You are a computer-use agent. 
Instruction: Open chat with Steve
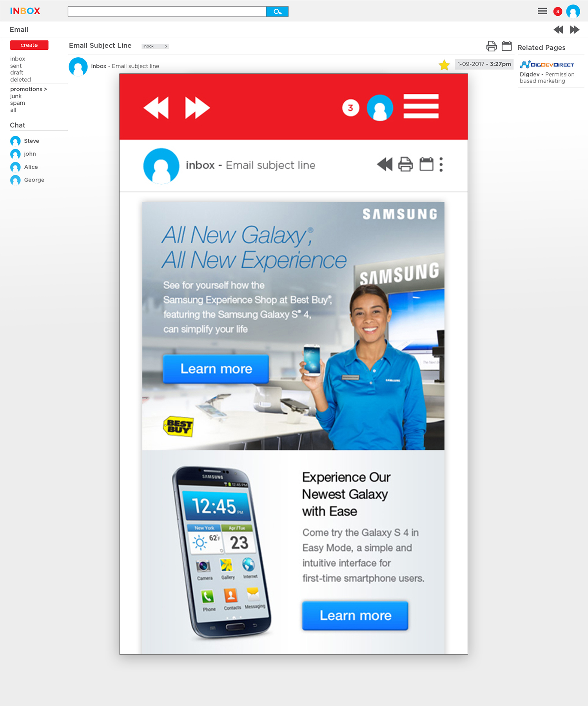(x=31, y=141)
